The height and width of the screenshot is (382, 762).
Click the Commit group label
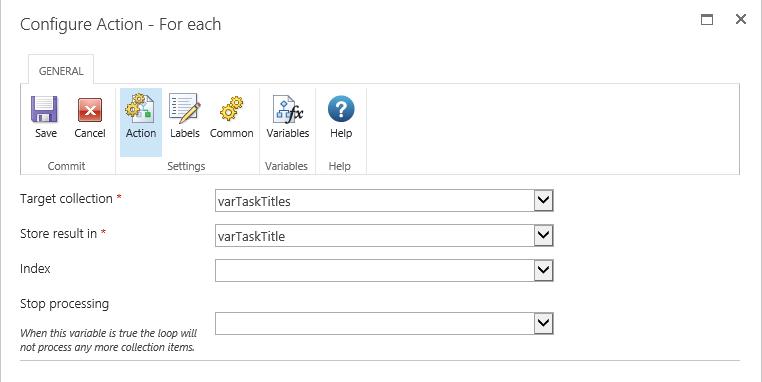[66, 166]
